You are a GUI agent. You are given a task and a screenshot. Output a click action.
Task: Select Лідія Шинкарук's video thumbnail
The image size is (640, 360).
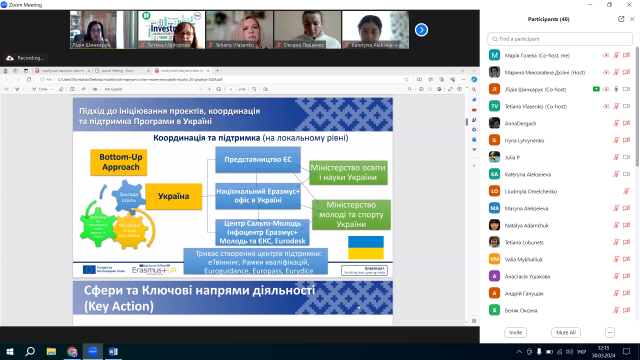pyautogui.click(x=103, y=30)
